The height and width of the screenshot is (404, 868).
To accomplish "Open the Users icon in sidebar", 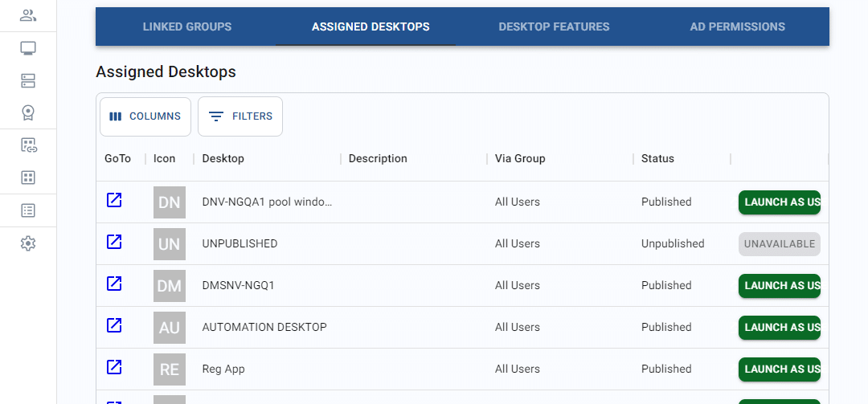I will coord(27,15).
